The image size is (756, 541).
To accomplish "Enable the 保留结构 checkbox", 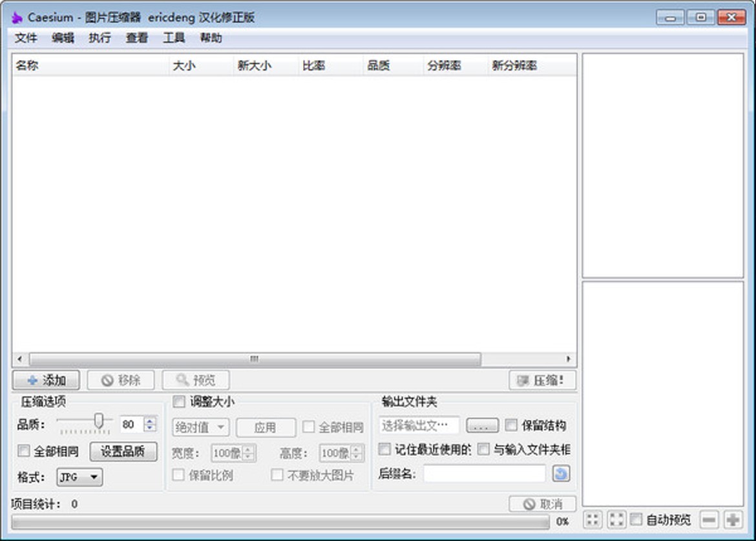I will pyautogui.click(x=511, y=425).
